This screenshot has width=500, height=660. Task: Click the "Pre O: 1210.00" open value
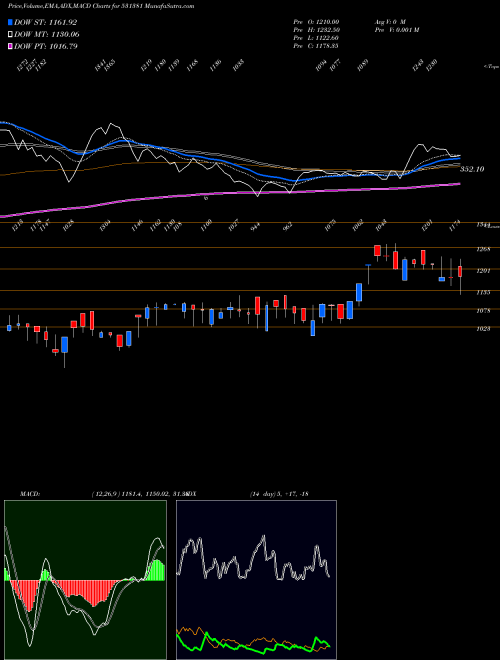coord(316,22)
